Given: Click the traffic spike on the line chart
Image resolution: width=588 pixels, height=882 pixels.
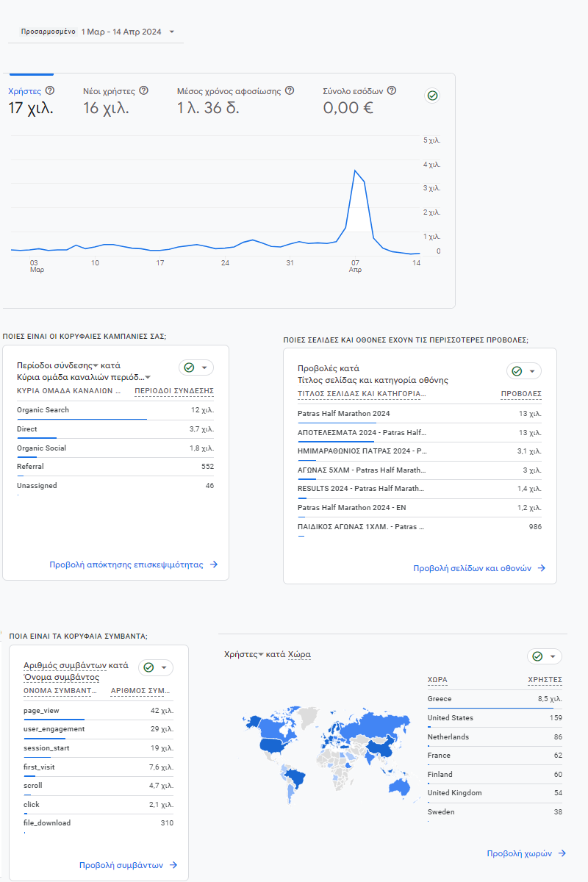Looking at the screenshot, I should [355, 171].
